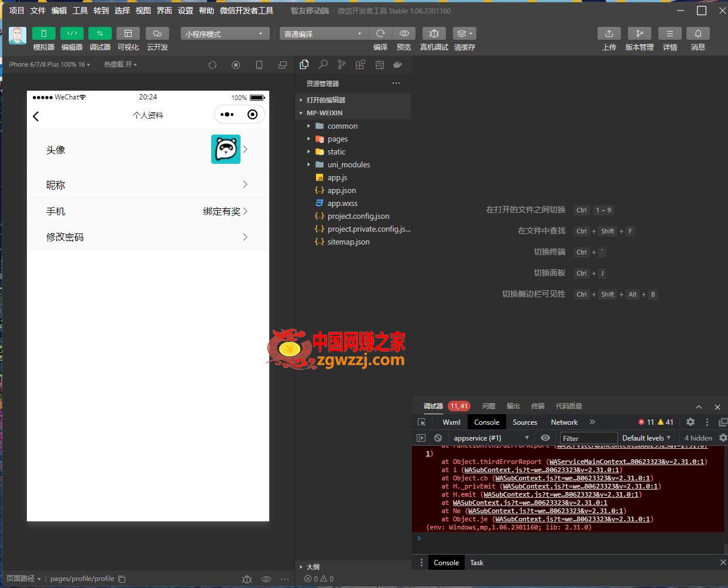Expand the 打开的编辑器 section

353,100
